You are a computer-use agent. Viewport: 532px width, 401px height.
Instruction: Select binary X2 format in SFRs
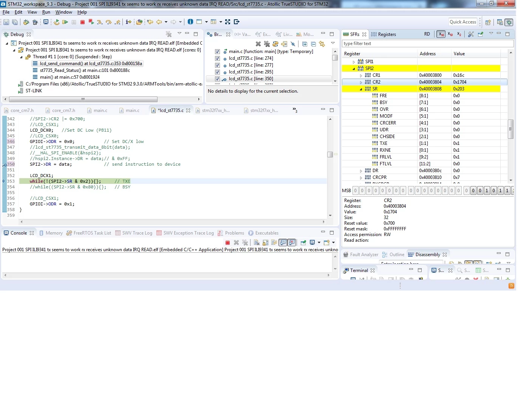click(459, 34)
